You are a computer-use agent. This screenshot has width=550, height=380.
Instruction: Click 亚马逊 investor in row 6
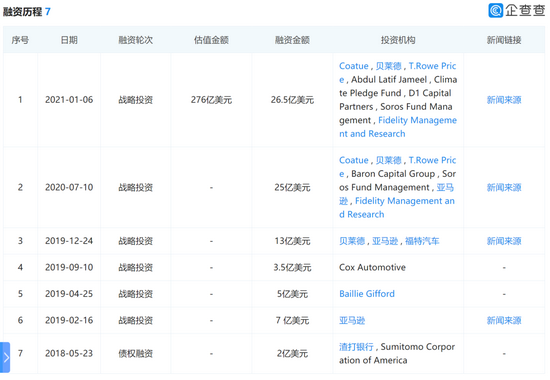click(352, 320)
